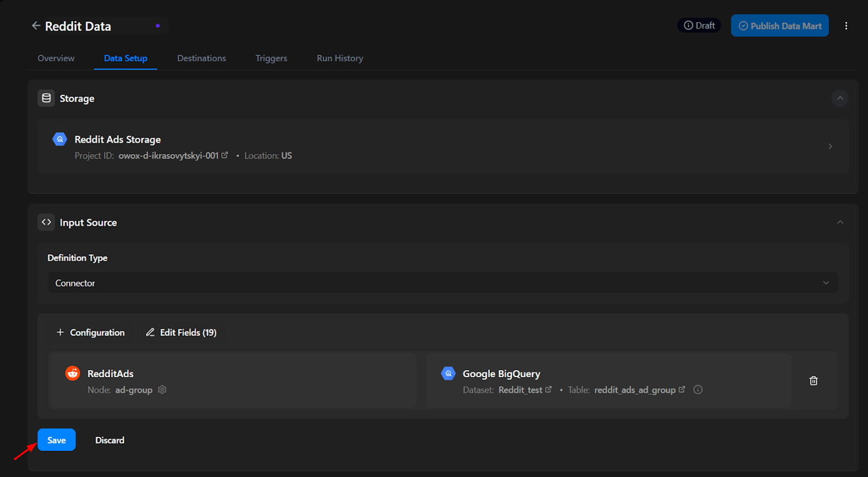Click the Reddit Ads Storage BigQuery icon

pos(60,139)
